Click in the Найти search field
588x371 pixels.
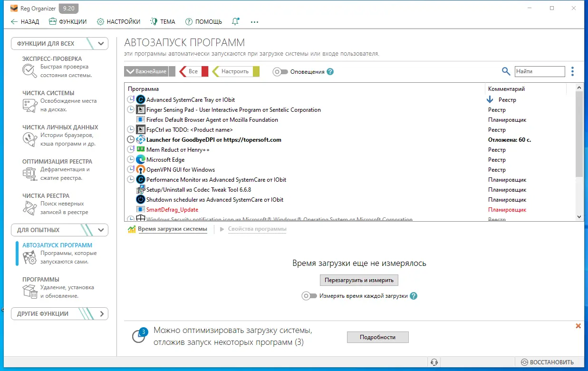point(540,71)
